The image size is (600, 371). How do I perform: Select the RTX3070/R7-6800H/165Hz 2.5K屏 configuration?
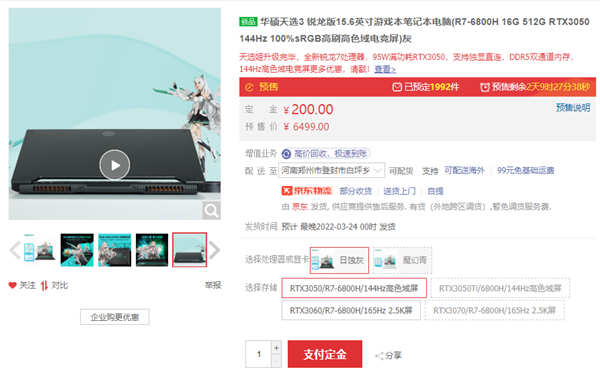pos(494,310)
